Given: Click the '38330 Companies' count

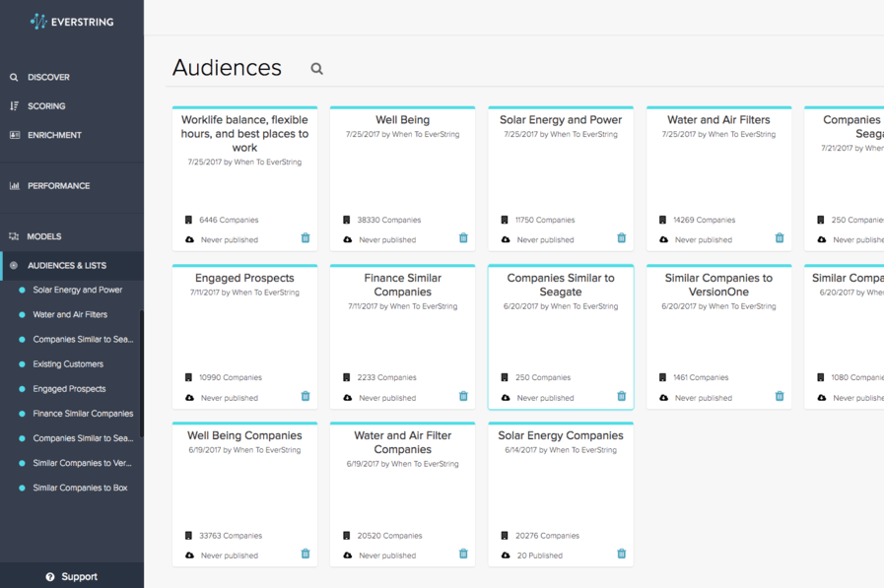Looking at the screenshot, I should coord(389,221).
